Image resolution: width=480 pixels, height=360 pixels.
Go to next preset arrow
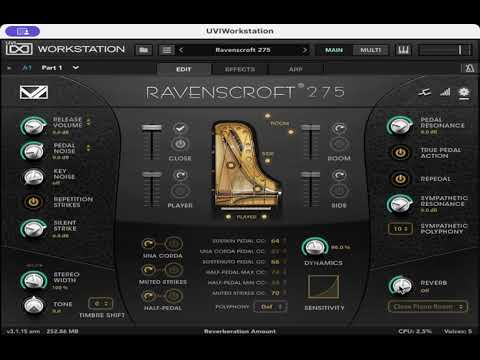(x=305, y=50)
